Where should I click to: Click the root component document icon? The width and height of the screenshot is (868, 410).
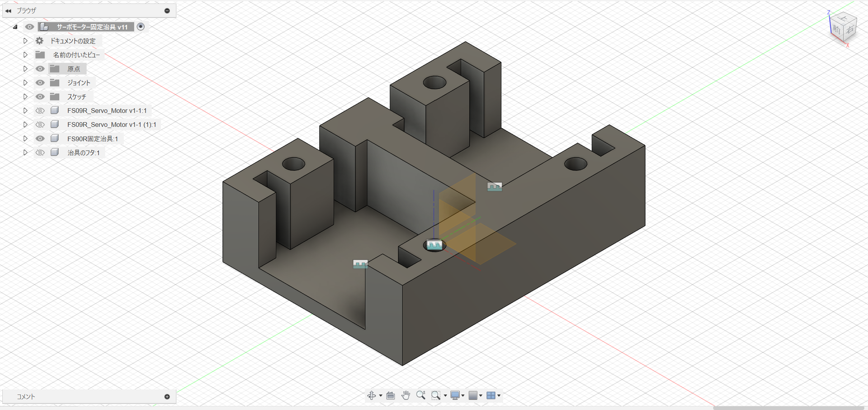click(44, 27)
